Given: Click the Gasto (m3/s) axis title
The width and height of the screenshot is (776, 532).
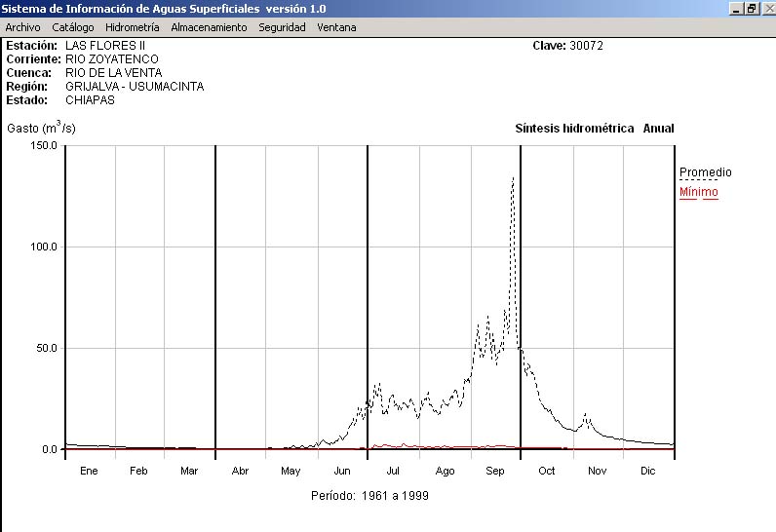Looking at the screenshot, I should click(41, 128).
